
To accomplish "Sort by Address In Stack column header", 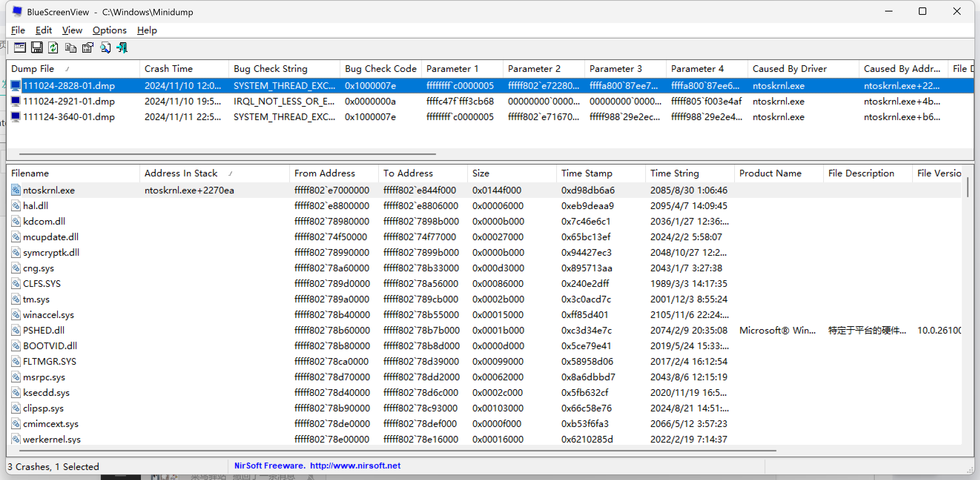I will 215,173.
